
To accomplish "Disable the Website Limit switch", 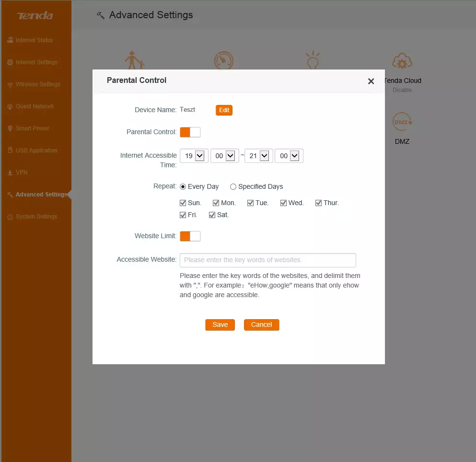I will point(190,236).
